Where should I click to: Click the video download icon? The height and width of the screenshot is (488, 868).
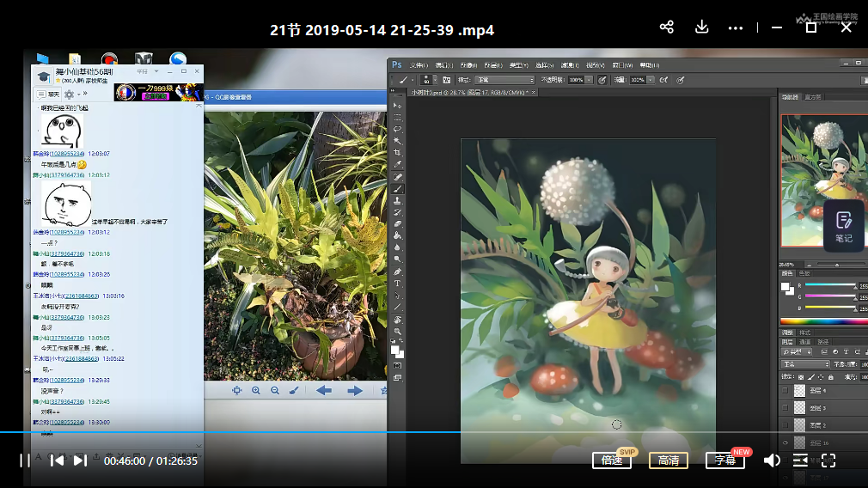(x=701, y=27)
